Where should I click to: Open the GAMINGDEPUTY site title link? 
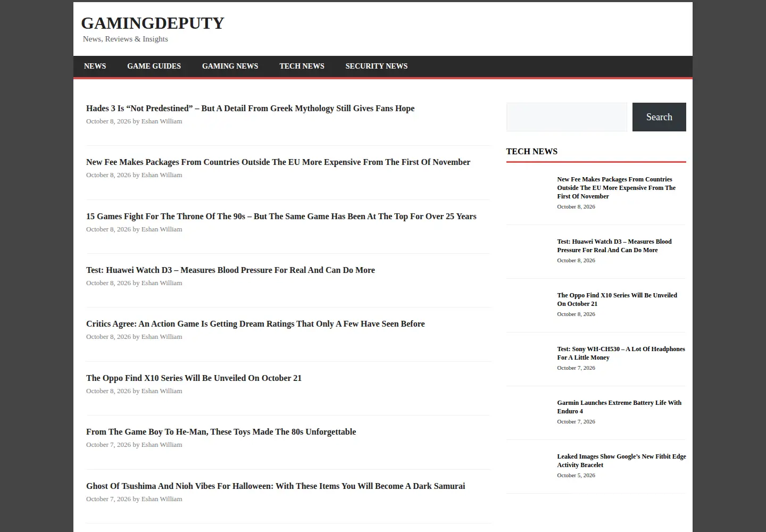point(153,23)
